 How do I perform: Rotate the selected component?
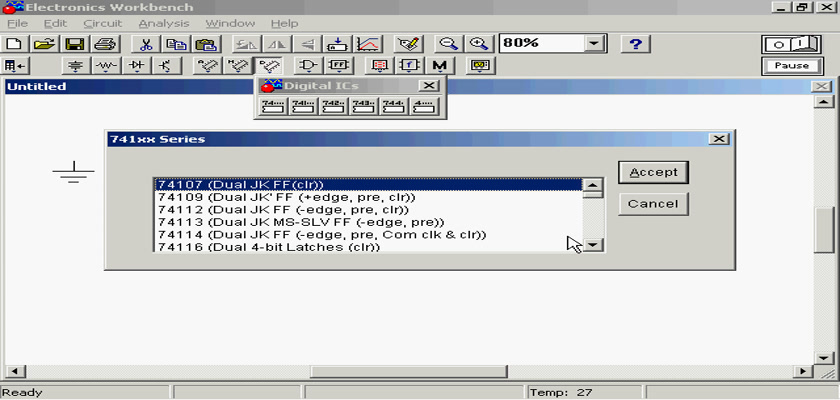(x=247, y=43)
